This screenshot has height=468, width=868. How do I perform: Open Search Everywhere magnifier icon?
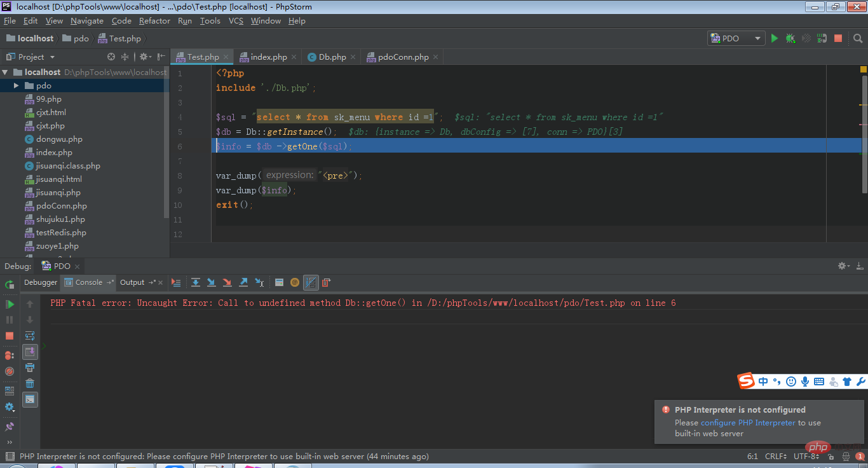pyautogui.click(x=858, y=38)
